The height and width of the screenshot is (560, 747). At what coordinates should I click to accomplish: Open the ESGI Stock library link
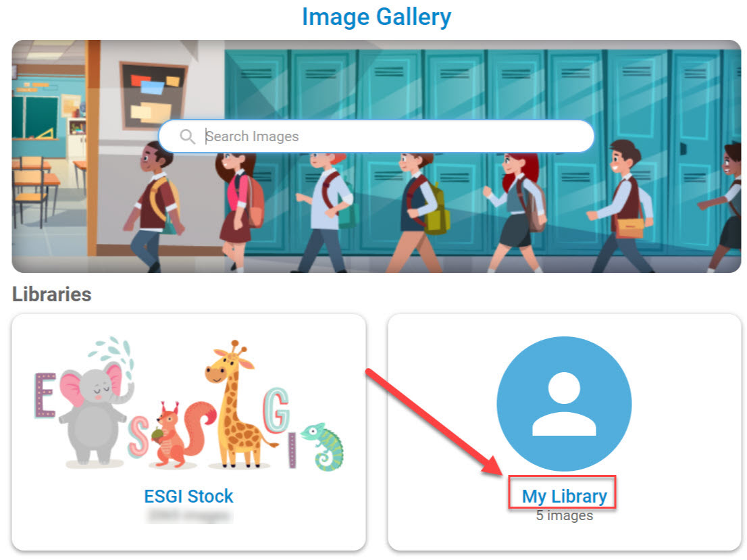tap(188, 496)
